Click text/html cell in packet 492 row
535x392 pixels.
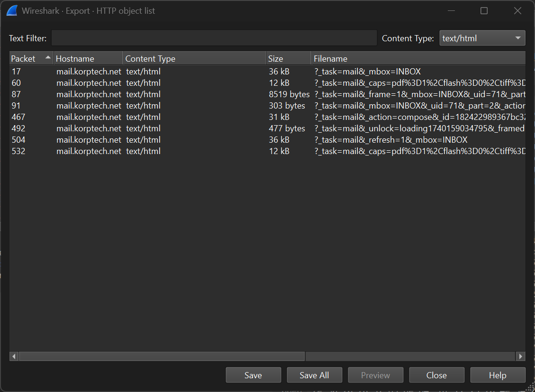(143, 128)
